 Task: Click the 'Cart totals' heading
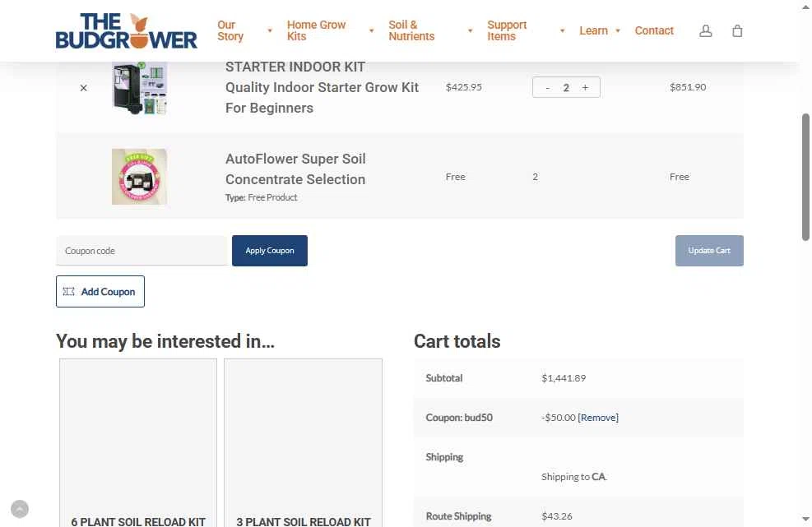[x=457, y=341]
